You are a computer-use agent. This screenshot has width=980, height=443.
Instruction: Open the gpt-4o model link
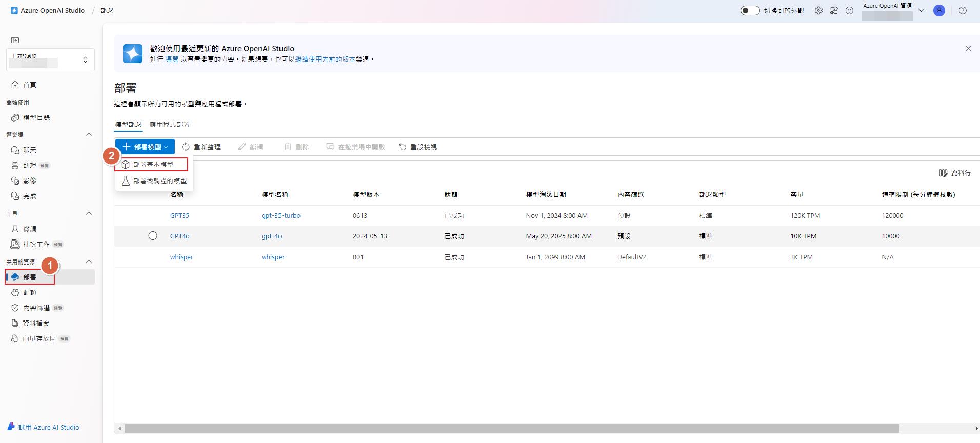[x=272, y=236]
